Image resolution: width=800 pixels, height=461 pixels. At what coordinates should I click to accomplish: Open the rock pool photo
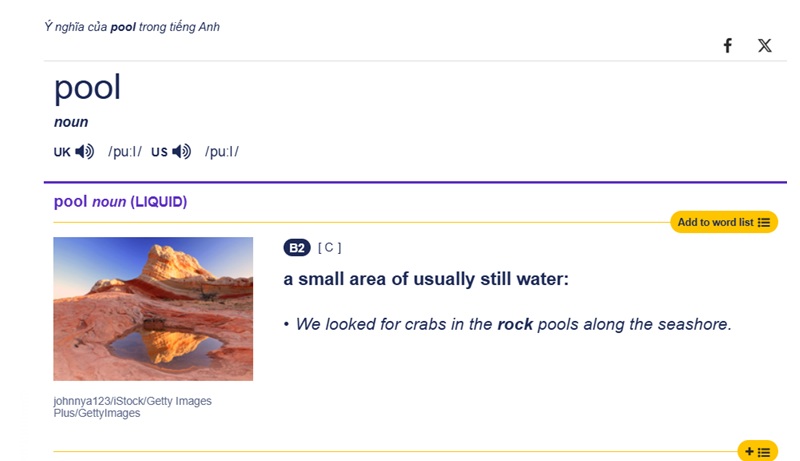153,309
